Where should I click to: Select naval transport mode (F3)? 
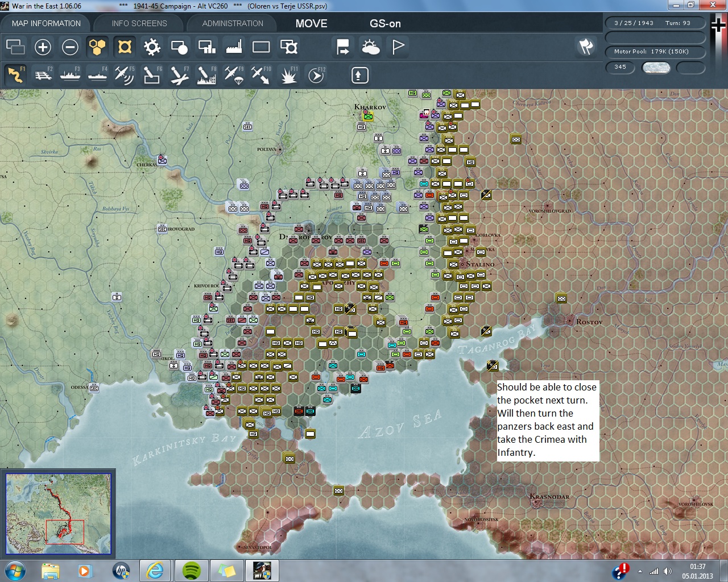(71, 75)
